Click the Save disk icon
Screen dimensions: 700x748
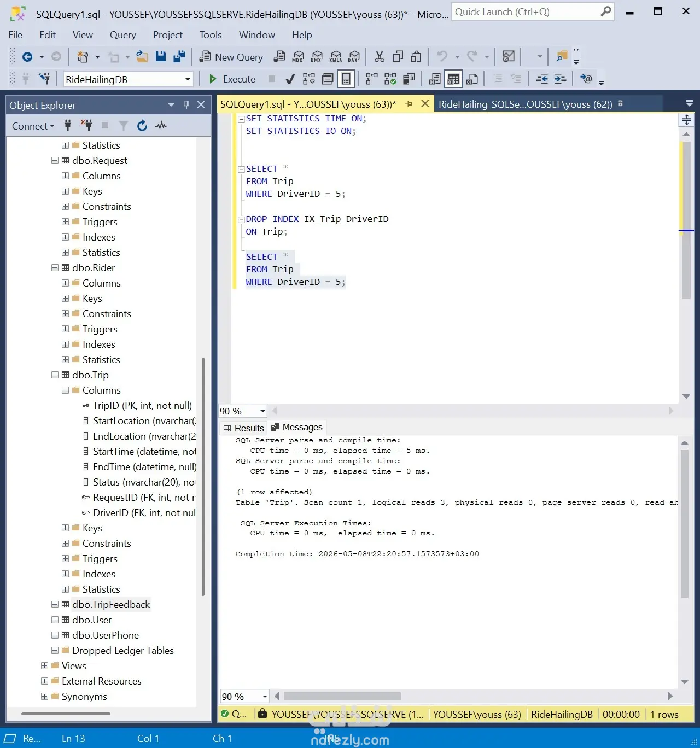point(161,56)
